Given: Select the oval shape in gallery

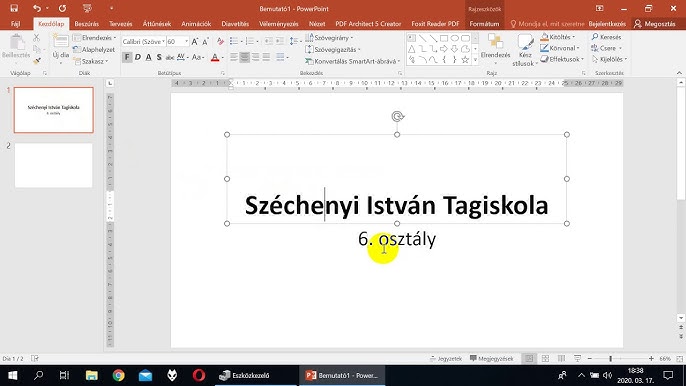Looking at the screenshot, I should [x=455, y=39].
